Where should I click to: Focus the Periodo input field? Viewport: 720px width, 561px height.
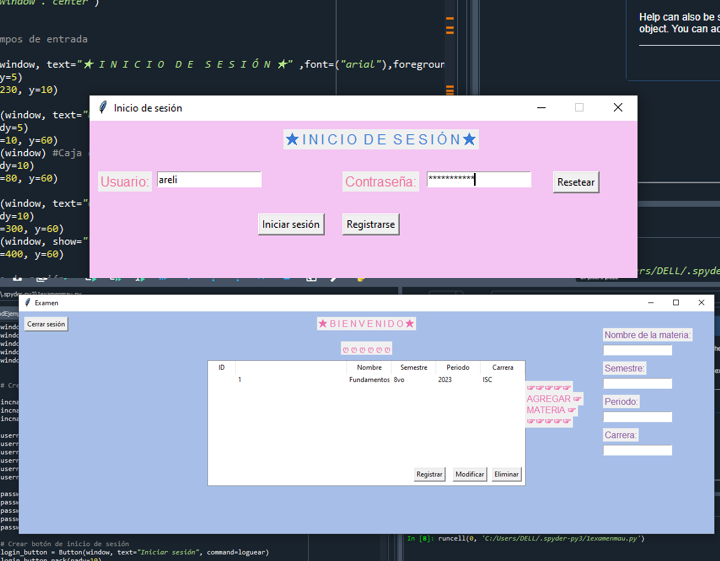coord(637,417)
